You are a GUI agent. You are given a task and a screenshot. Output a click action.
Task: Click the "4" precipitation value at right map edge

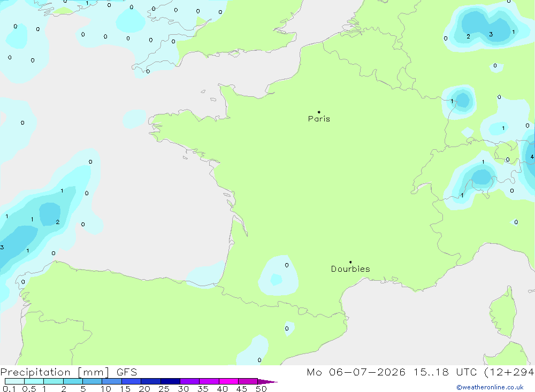tap(532, 157)
